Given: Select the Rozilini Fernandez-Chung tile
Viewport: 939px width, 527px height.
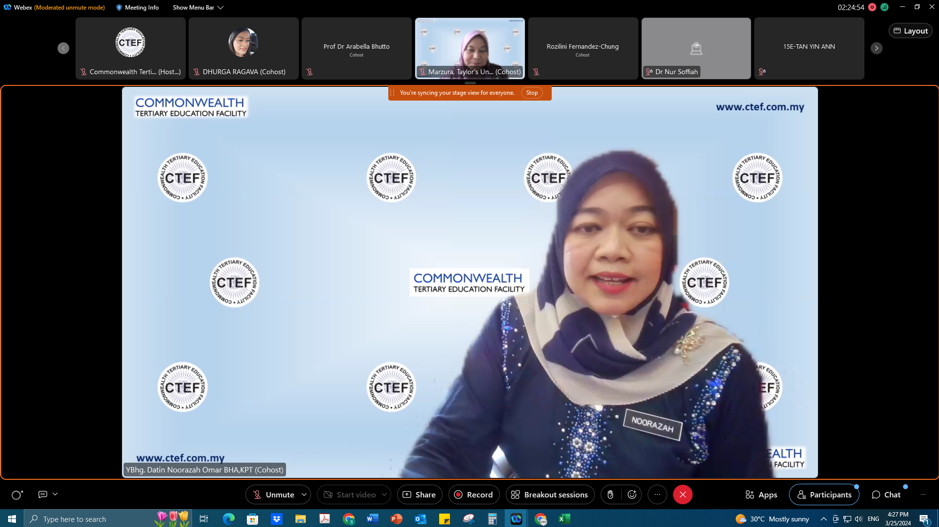Looking at the screenshot, I should pos(583,48).
